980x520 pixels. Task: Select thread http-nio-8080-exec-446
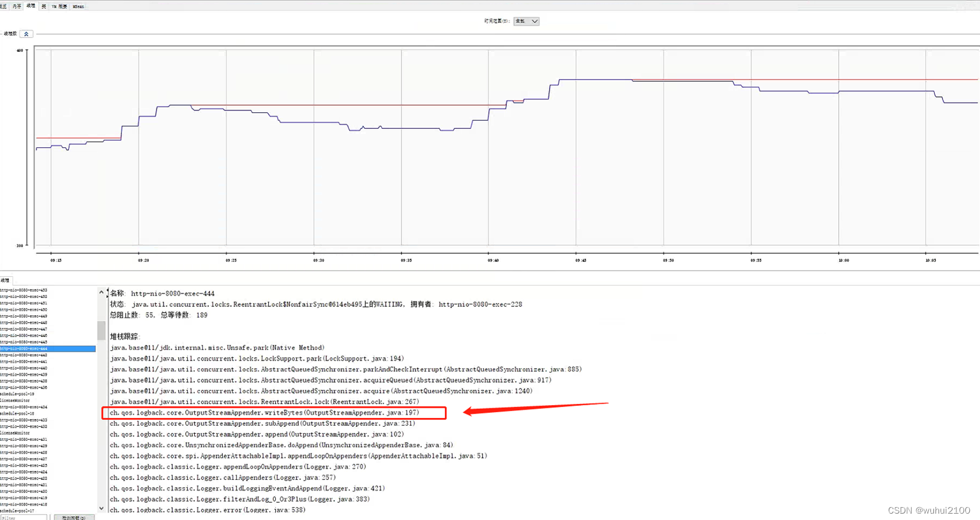click(24, 336)
